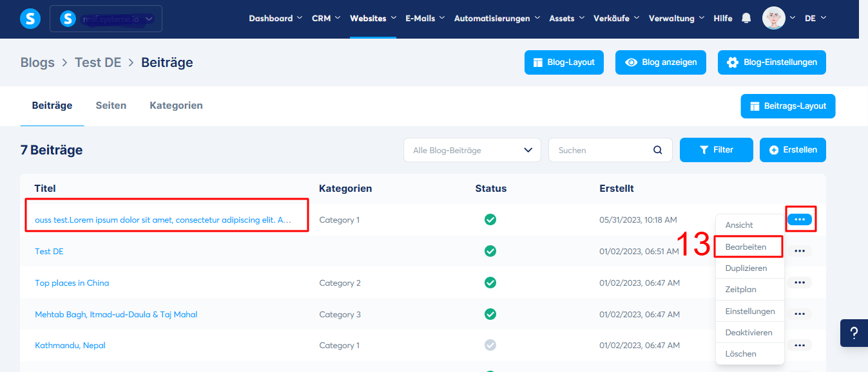Click green status check for Test DE
This screenshot has width=868, height=372.
(x=490, y=251)
